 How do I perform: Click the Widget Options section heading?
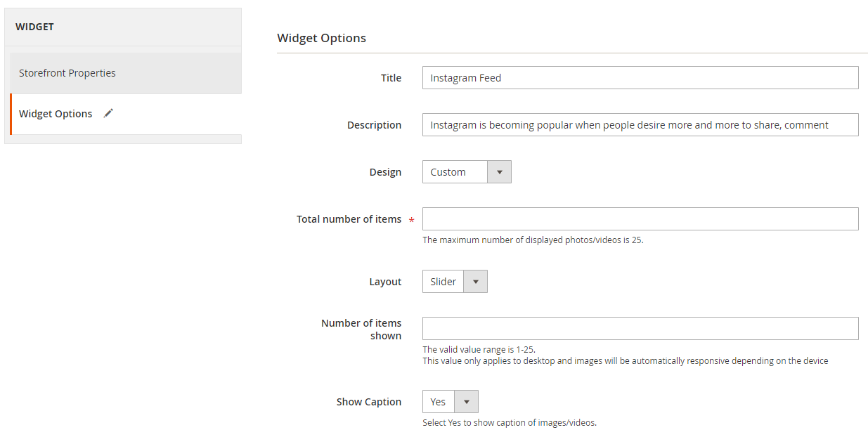pos(321,38)
